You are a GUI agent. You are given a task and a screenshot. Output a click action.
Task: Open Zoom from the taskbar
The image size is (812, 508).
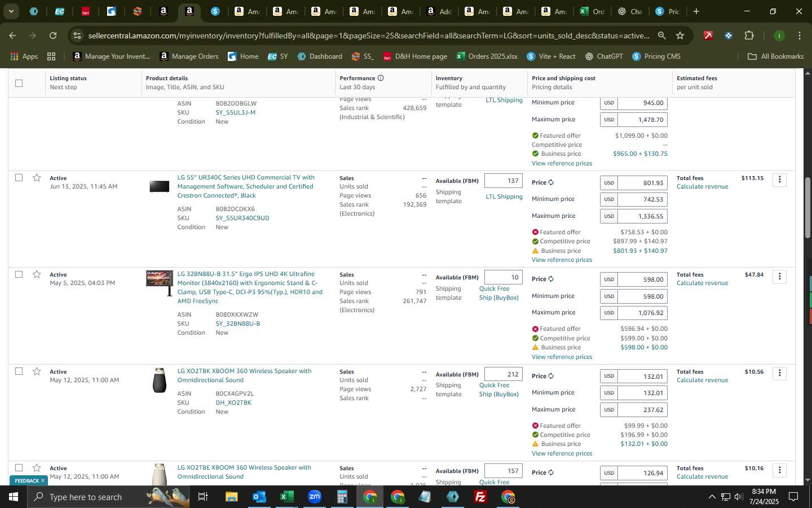tap(314, 497)
